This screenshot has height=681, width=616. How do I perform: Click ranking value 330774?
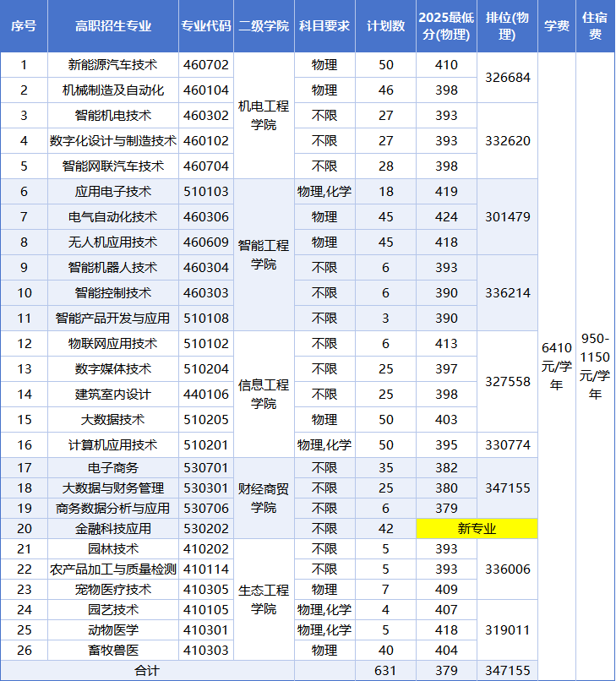coord(507,444)
